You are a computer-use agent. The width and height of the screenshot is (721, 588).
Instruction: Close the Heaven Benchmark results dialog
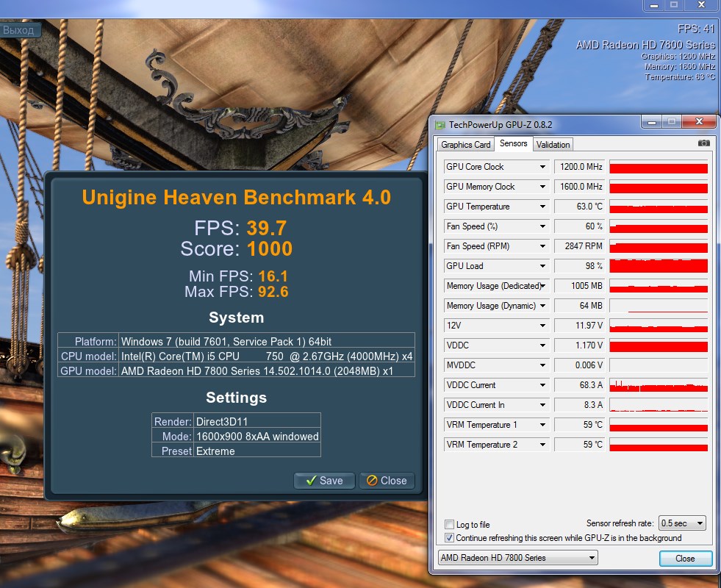(x=387, y=481)
